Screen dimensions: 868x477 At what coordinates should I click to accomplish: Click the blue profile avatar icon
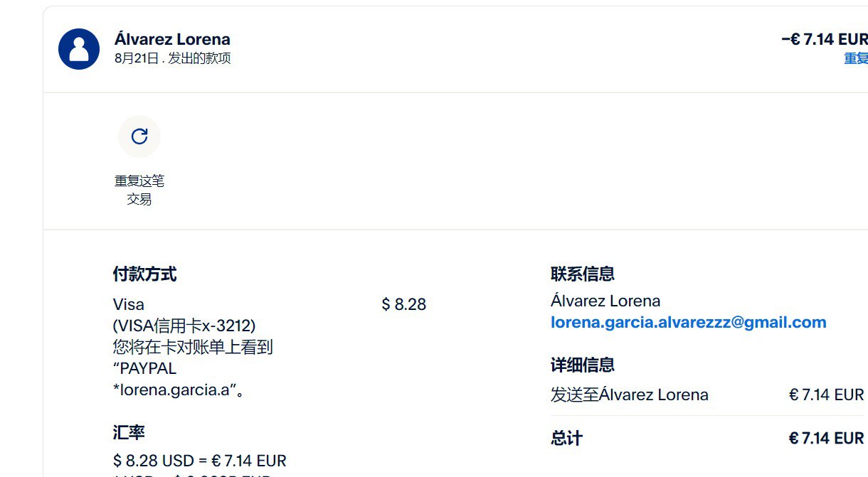tap(79, 49)
